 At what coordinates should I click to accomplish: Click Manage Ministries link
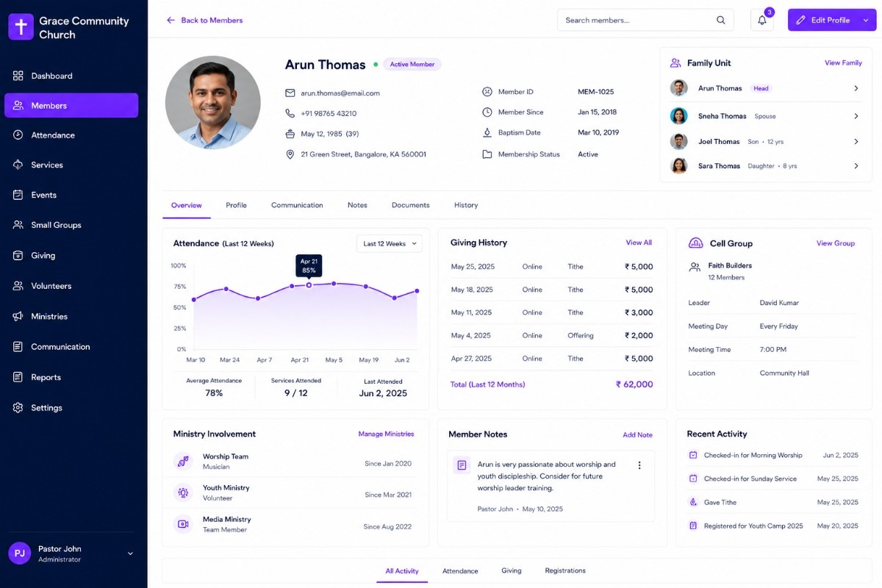[x=386, y=434]
